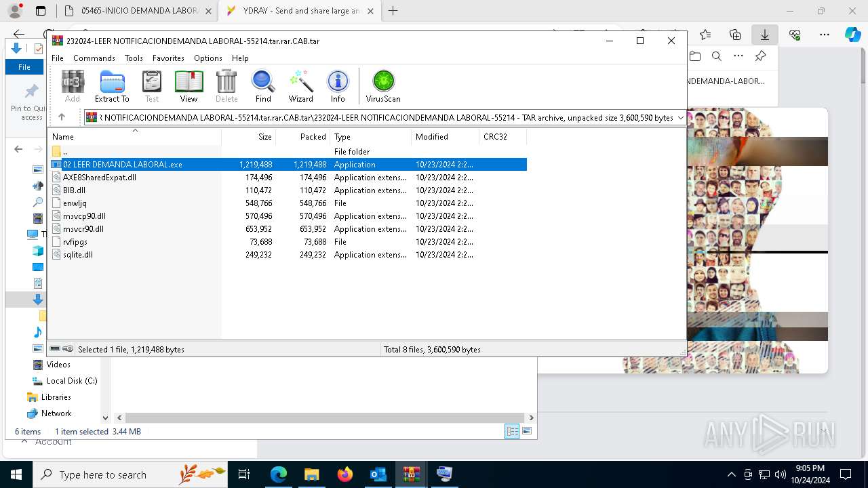Open the Find tool in WinRAR
The image size is (868, 488).
click(x=263, y=86)
